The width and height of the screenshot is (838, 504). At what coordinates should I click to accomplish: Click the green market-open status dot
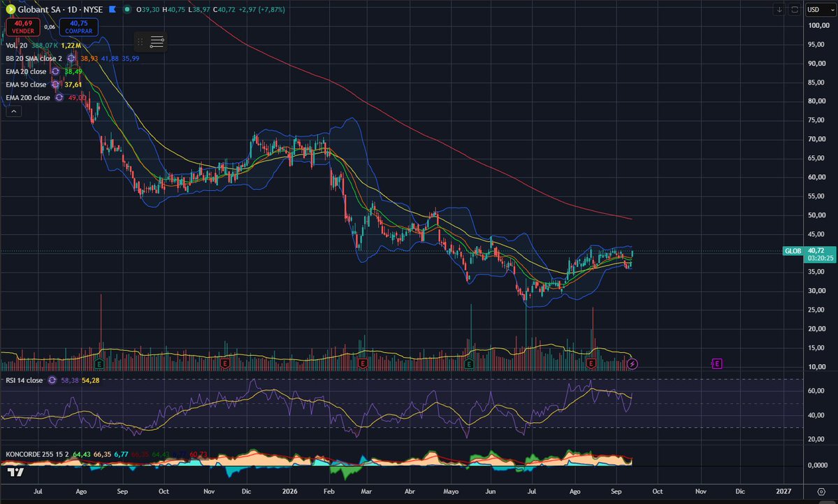click(127, 9)
